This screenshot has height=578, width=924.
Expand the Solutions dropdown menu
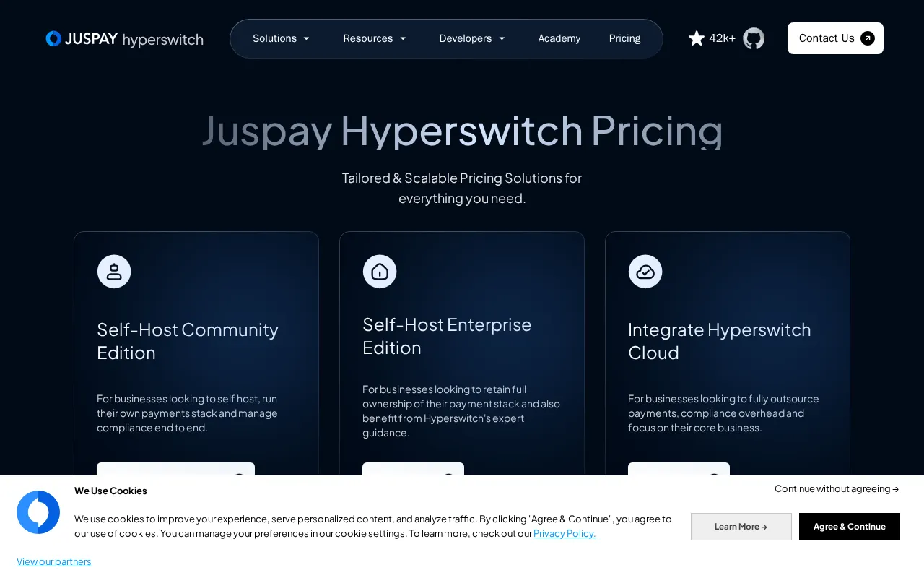(x=282, y=38)
